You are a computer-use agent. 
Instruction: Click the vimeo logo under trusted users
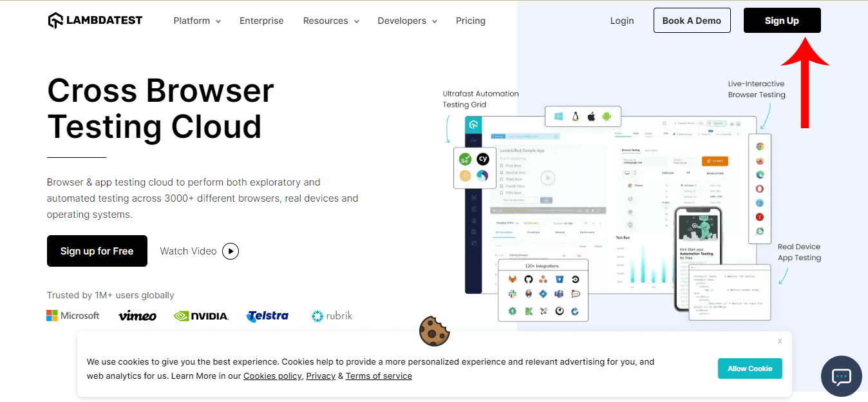pos(137,316)
